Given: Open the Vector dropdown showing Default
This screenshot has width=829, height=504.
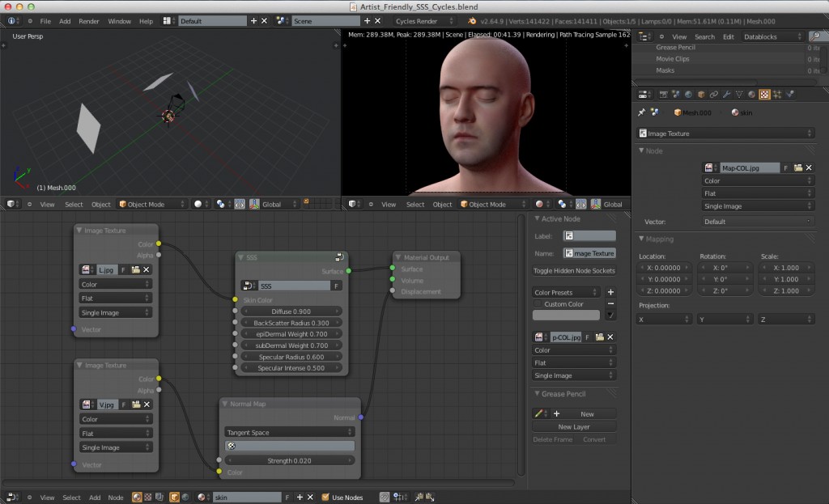Looking at the screenshot, I should pos(757,222).
